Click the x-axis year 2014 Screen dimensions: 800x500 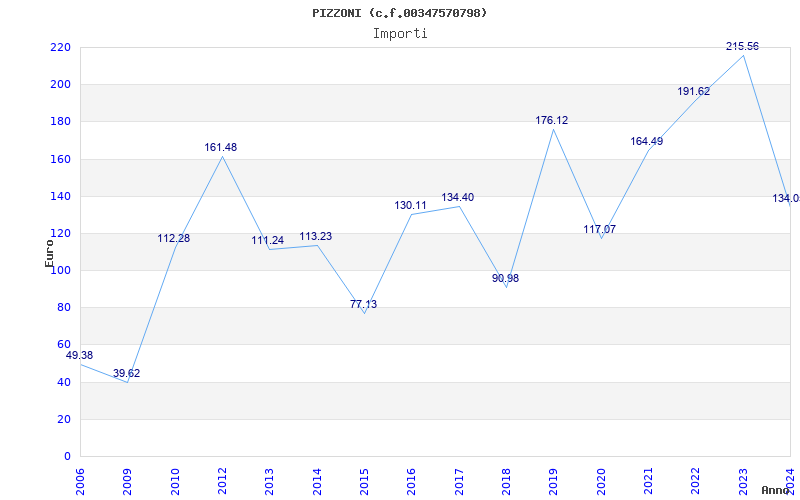click(x=317, y=481)
